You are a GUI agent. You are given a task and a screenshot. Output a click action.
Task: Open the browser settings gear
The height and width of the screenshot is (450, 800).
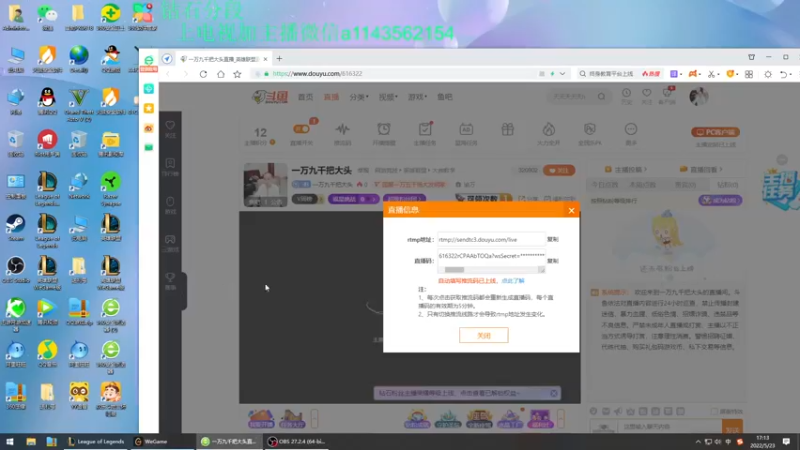767,74
